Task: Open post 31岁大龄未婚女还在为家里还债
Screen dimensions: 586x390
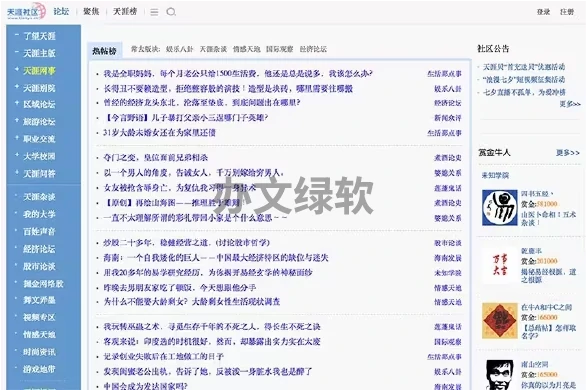Action: tap(160, 133)
